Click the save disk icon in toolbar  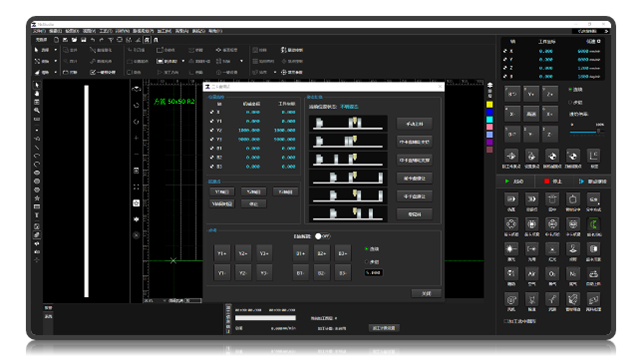[83, 40]
